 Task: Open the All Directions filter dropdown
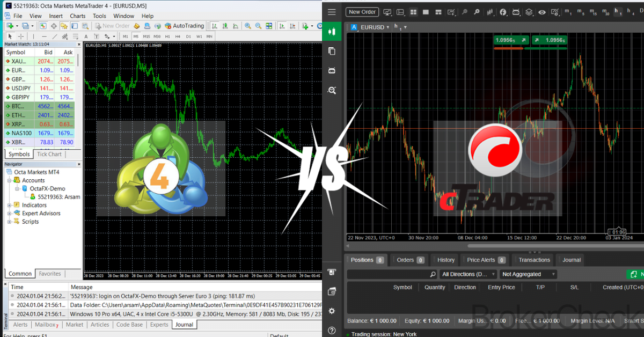pos(469,274)
